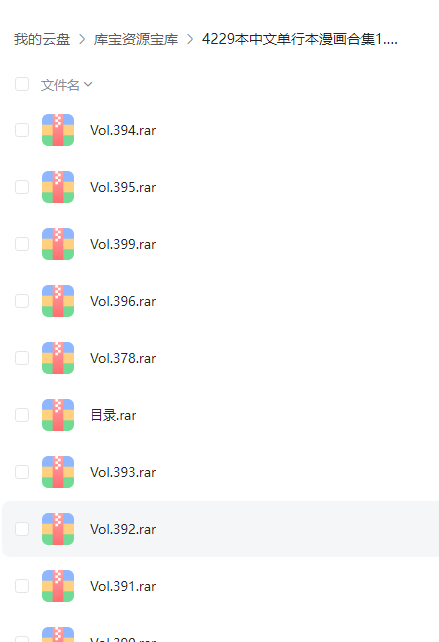Check the box beside Vol.378.rar

coord(22,357)
